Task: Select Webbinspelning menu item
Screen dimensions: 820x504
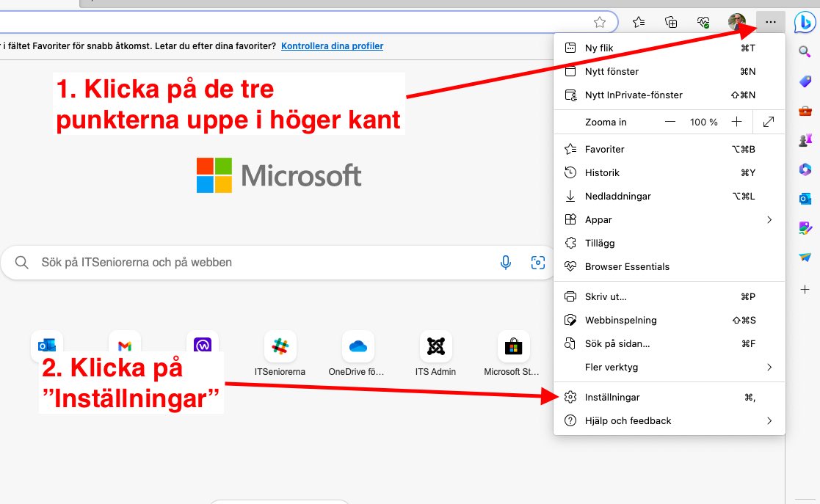Action: (x=670, y=320)
